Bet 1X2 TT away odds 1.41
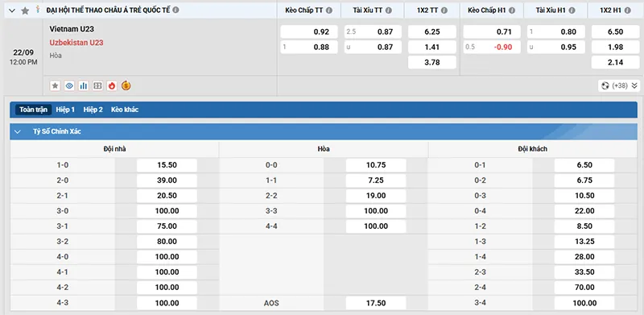 pyautogui.click(x=432, y=47)
